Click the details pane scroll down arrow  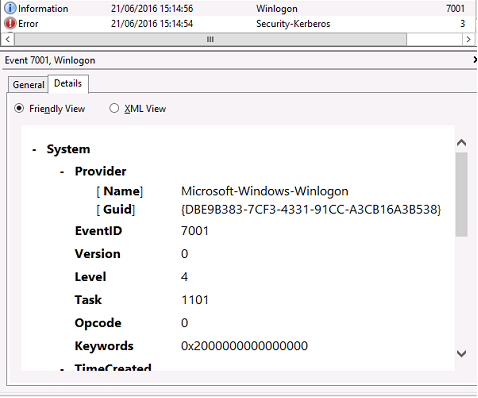[462, 353]
